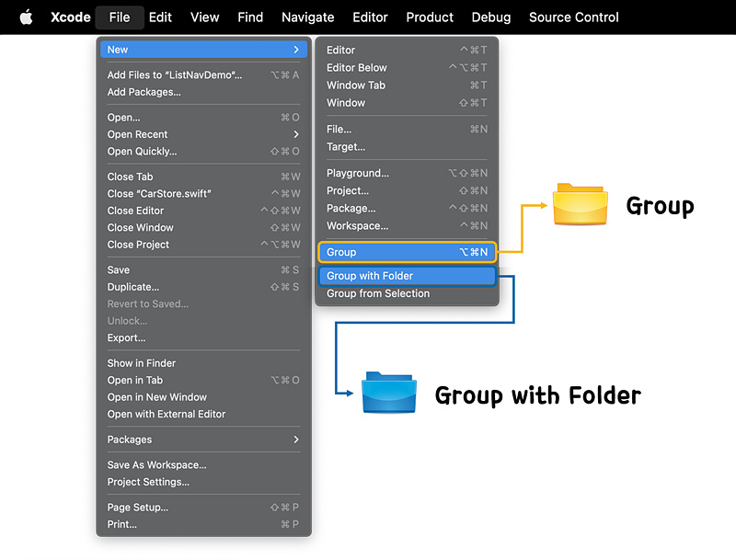Viewport: 736px width, 560px height.
Task: Select Duplicate…
Action: point(203,287)
